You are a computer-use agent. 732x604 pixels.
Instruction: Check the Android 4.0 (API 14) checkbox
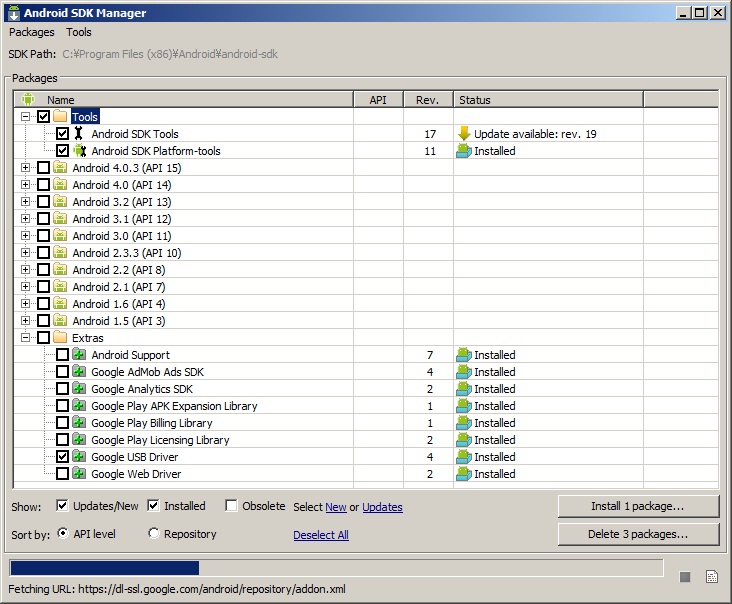point(43,184)
